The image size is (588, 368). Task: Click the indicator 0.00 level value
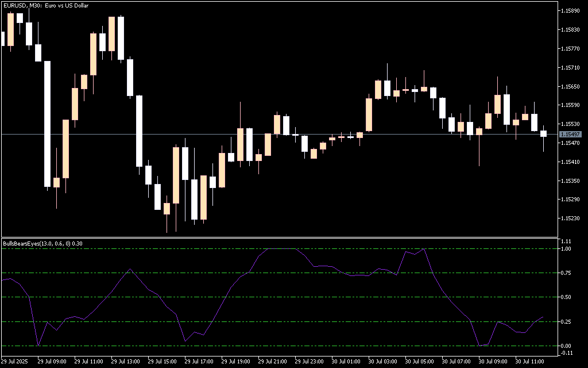(x=566, y=346)
